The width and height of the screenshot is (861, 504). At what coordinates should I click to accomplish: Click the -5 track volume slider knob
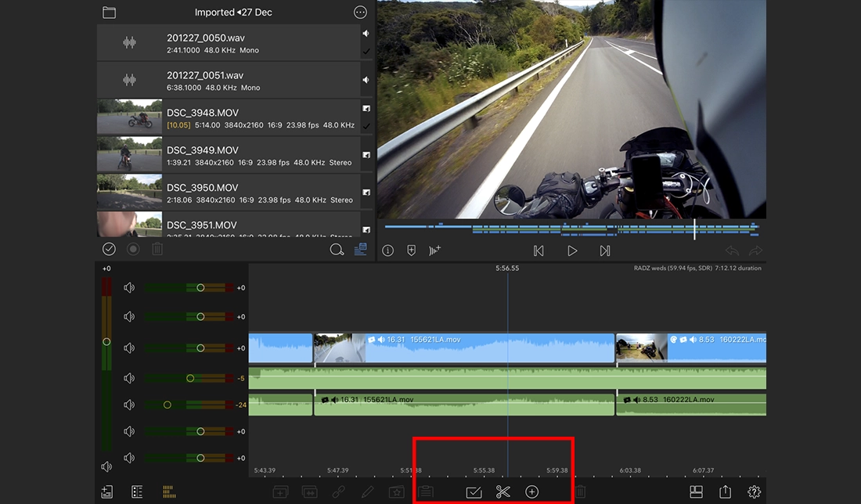pyautogui.click(x=189, y=378)
